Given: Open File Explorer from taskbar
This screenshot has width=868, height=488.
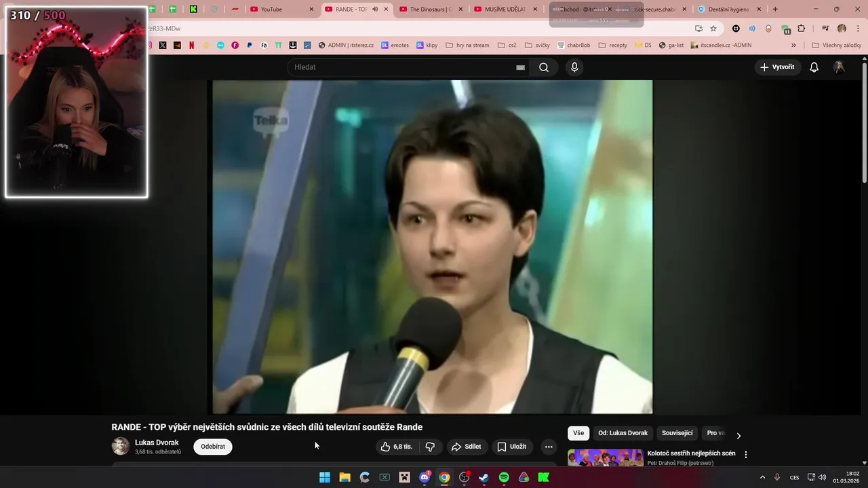Looking at the screenshot, I should [x=344, y=477].
